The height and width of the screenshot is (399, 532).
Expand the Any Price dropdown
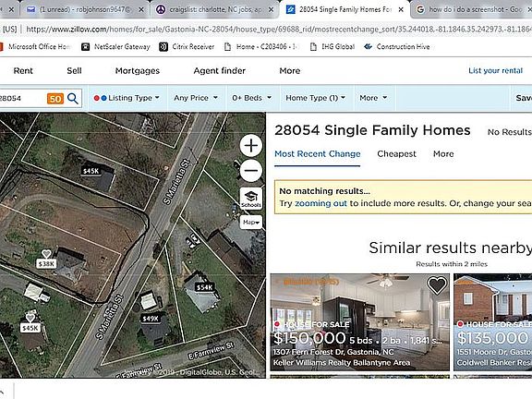[x=196, y=98]
